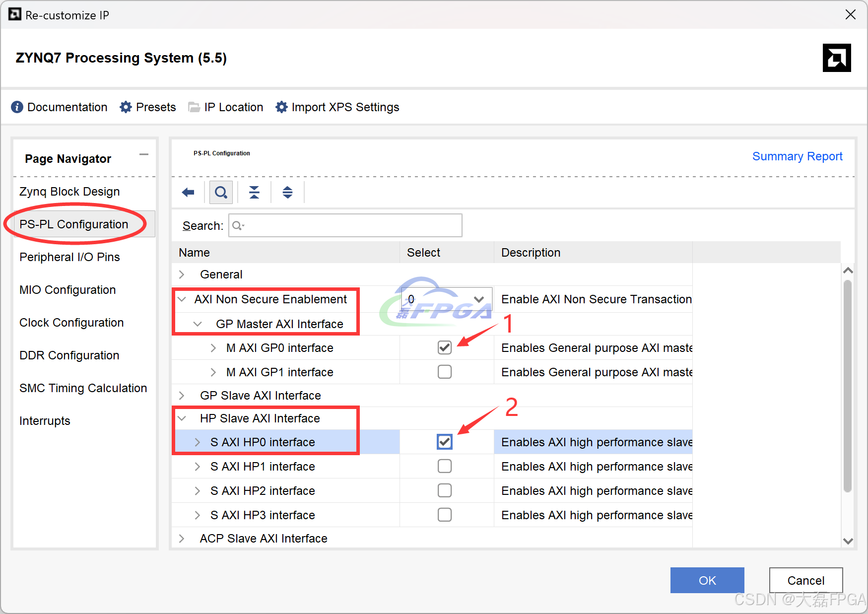Select S AXI HP3 interface label

(x=263, y=515)
